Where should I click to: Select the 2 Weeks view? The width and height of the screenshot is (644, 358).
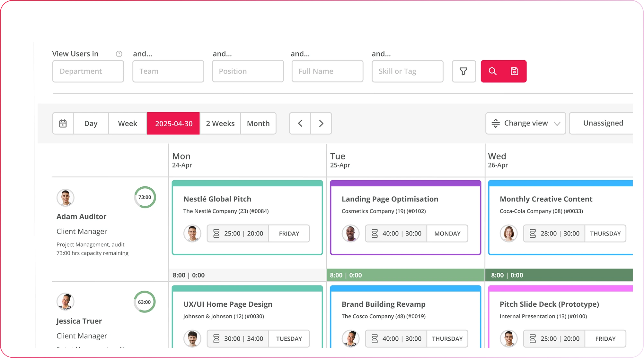[x=220, y=124]
